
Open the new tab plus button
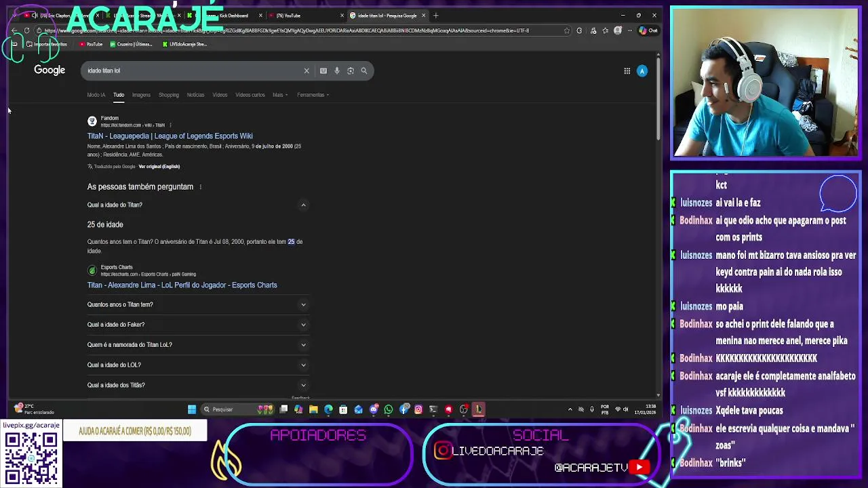(435, 16)
